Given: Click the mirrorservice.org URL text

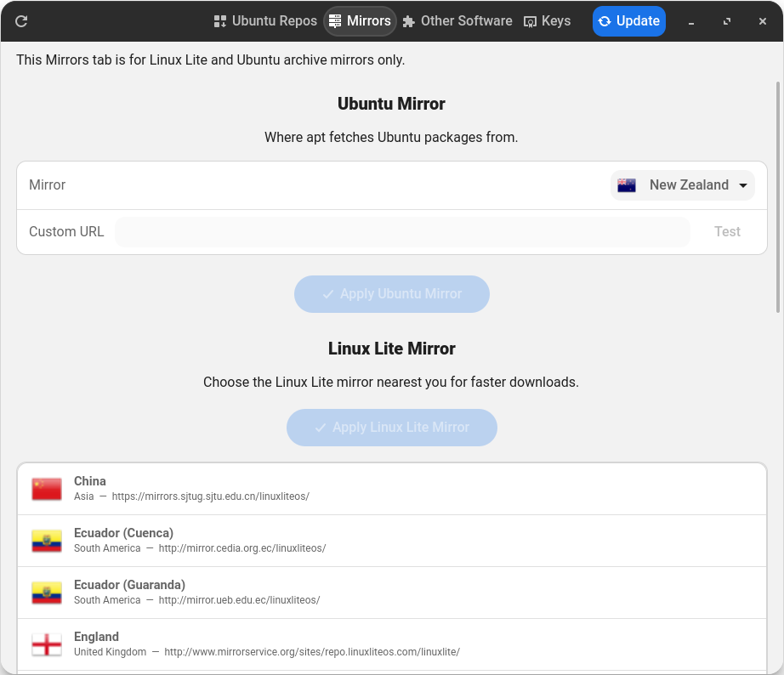Looking at the screenshot, I should (x=312, y=652).
